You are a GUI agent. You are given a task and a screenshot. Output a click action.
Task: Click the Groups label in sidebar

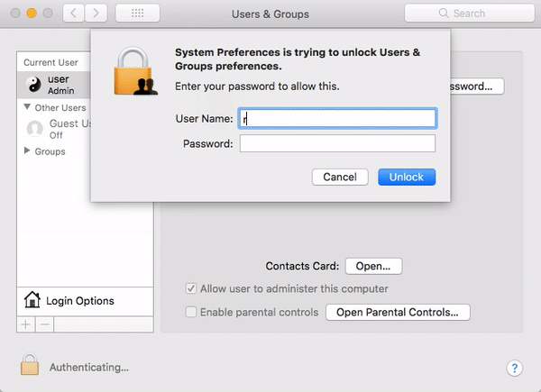coord(50,151)
